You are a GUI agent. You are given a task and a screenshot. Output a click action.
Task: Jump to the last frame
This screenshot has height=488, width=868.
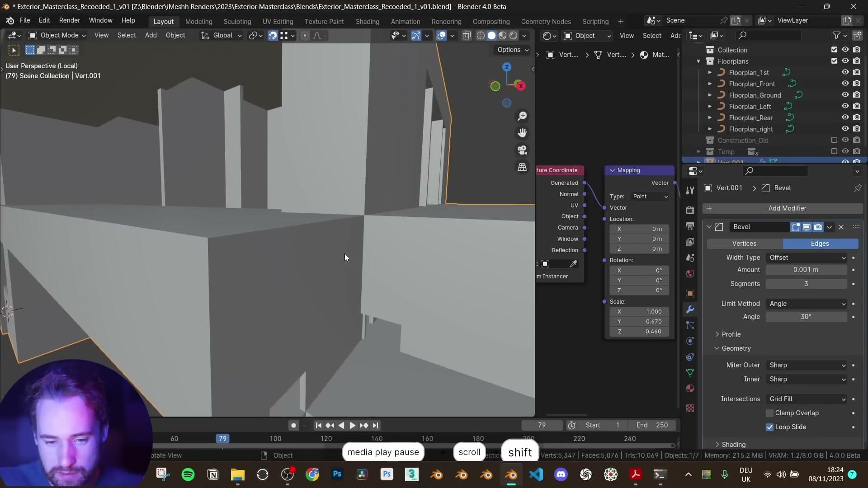[x=375, y=426]
